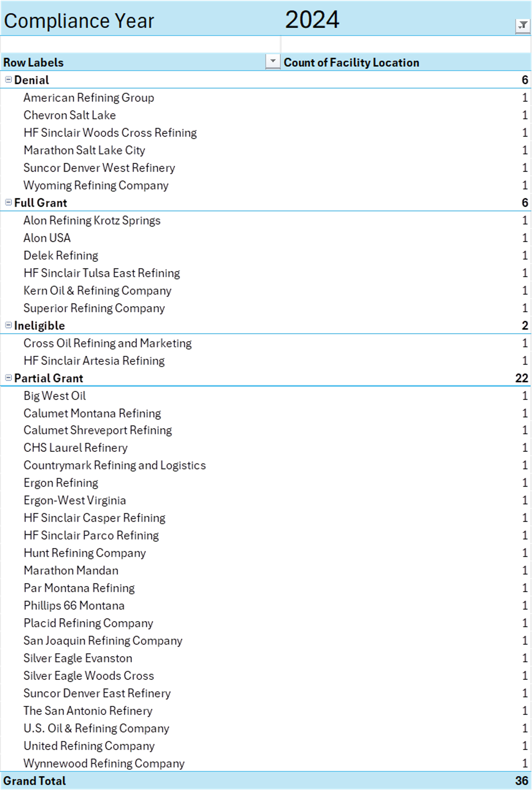This screenshot has width=532, height=790.
Task: Click the Partial Grant count 22
Action: click(522, 378)
